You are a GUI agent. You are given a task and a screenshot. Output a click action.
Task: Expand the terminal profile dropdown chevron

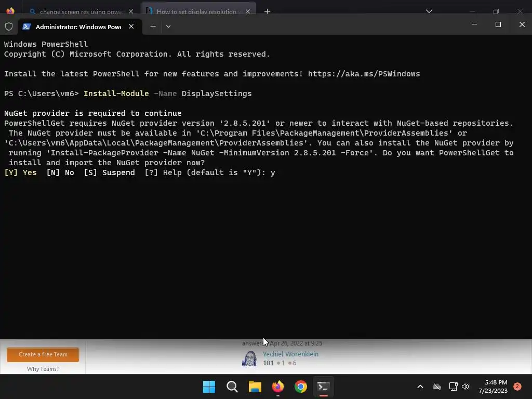pyautogui.click(x=168, y=26)
